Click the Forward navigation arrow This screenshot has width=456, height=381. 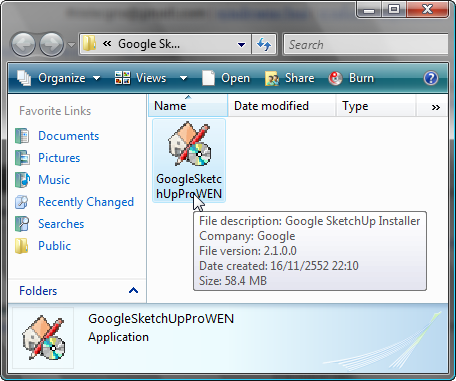tap(51, 44)
